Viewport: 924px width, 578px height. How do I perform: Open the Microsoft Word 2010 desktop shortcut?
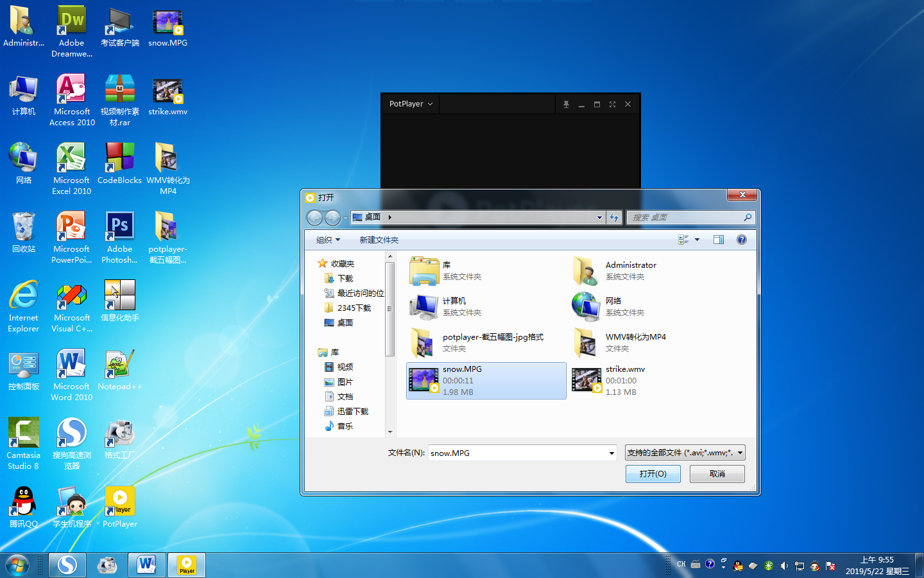click(x=72, y=375)
